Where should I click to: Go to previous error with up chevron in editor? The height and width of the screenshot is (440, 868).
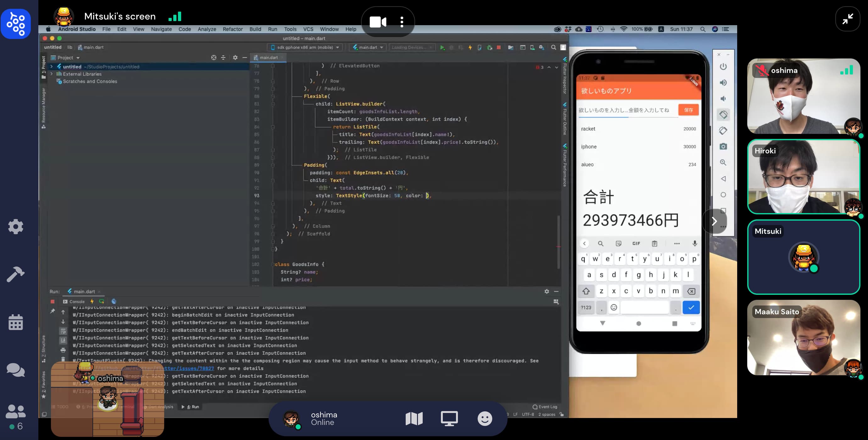point(549,67)
